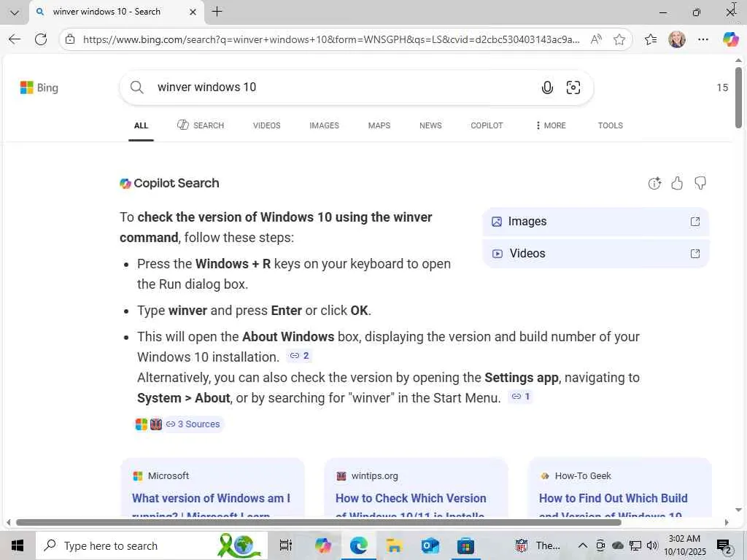Image resolution: width=747 pixels, height=560 pixels.
Task: Switch to the COPILOT tab
Action: coord(487,125)
